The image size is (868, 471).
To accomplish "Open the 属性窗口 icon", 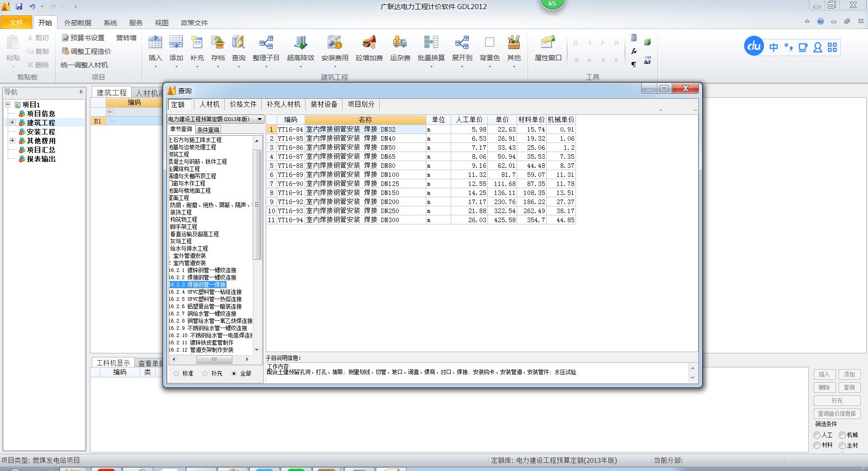I will pos(548,43).
